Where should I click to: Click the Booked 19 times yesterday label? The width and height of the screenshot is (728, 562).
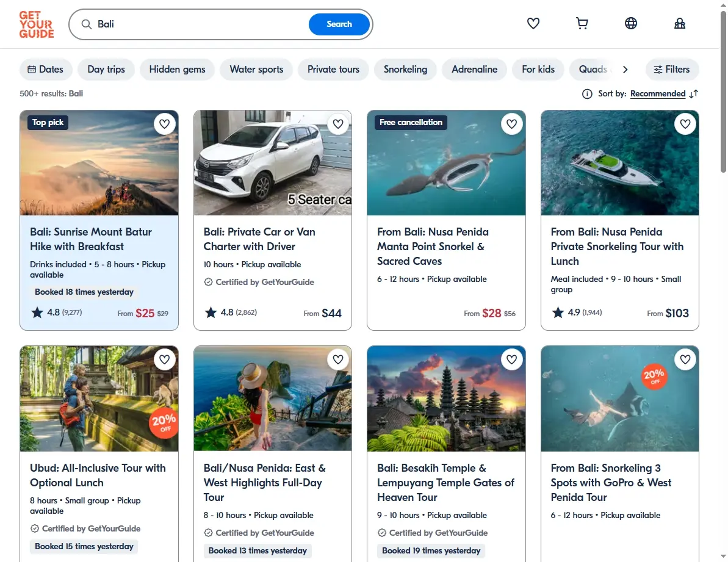coord(431,551)
